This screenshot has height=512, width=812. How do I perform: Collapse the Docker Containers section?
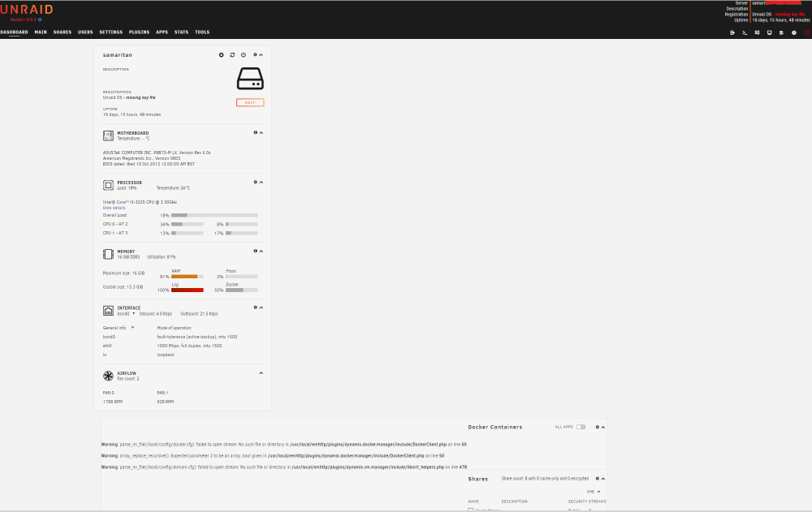[603, 427]
